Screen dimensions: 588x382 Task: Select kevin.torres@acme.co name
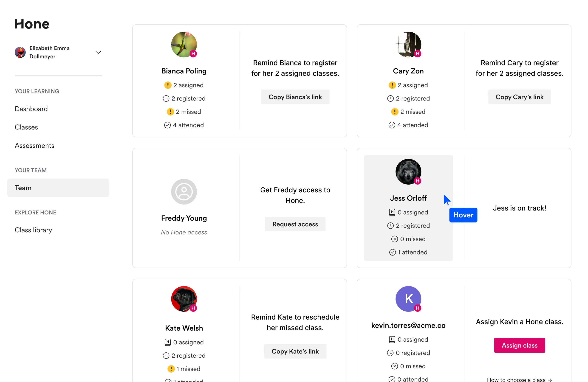click(x=408, y=326)
